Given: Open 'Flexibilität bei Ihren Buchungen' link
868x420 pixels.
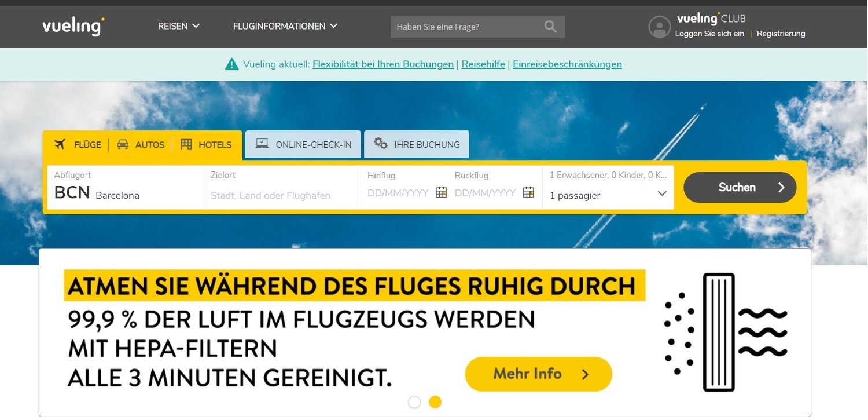Looking at the screenshot, I should pyautogui.click(x=383, y=64).
